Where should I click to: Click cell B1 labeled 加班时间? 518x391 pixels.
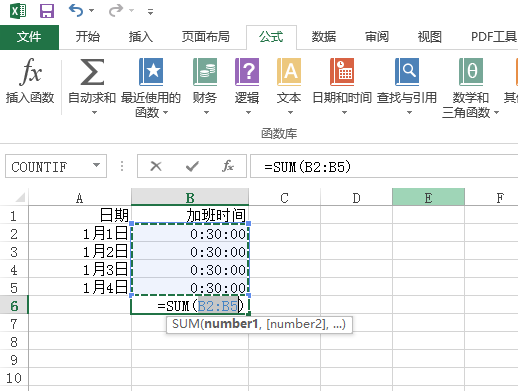190,215
